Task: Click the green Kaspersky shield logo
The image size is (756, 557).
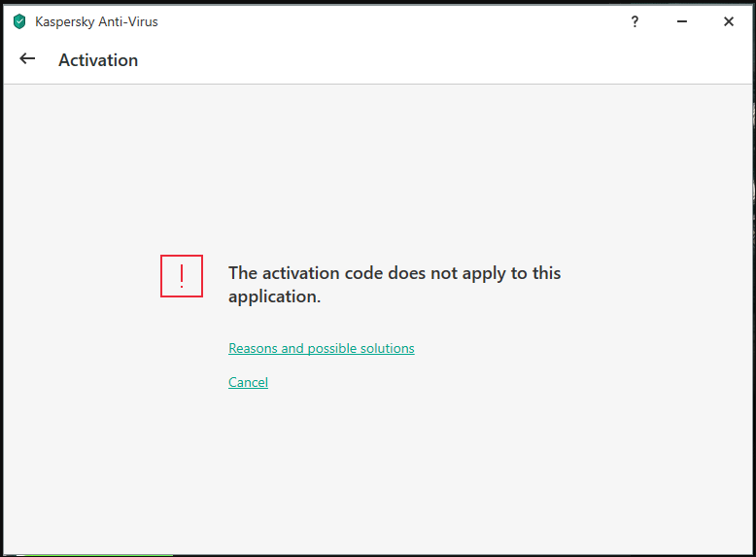Action: tap(19, 21)
